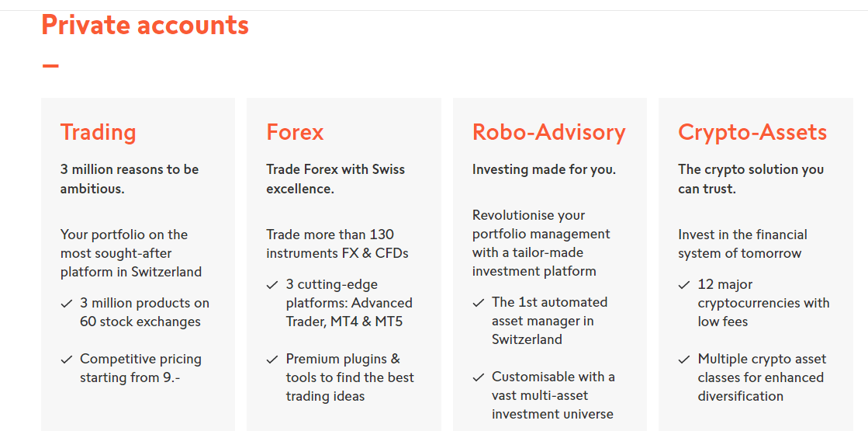This screenshot has height=431, width=868.
Task: Click 'Invest in the financial system' text
Action: pos(742,244)
